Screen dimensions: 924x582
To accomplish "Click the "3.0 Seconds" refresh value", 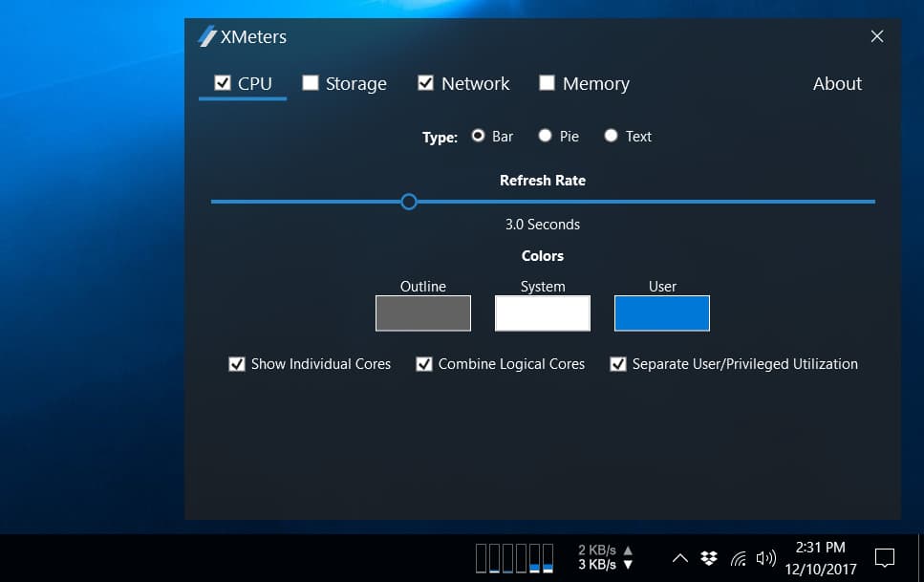I will pos(542,224).
